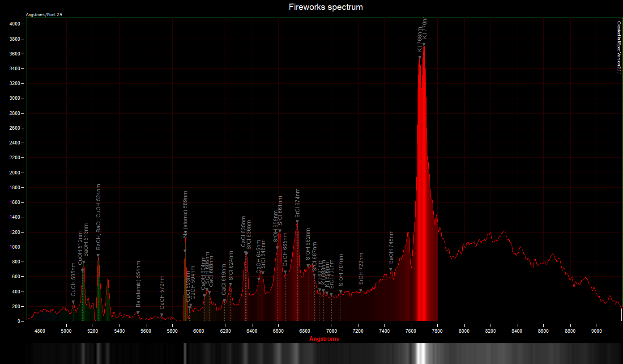The width and height of the screenshot is (623, 364).
Task: Click the '5000' x-axis tick value
Action: pos(66,331)
